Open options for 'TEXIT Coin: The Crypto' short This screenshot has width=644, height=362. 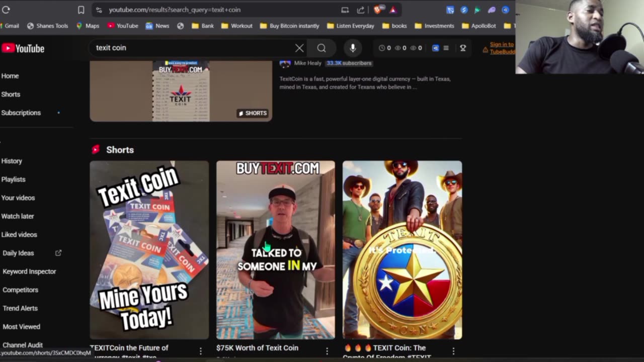(453, 351)
